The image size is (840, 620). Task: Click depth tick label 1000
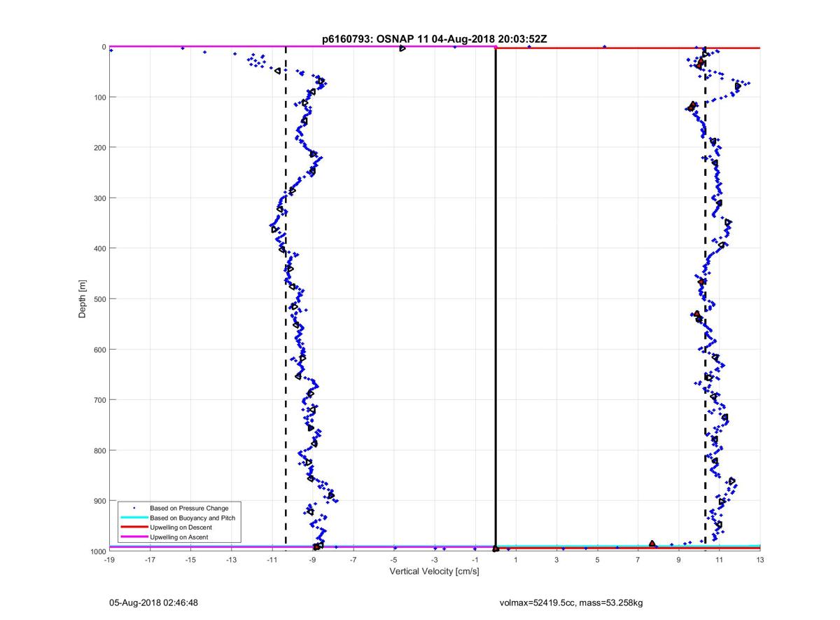97,551
